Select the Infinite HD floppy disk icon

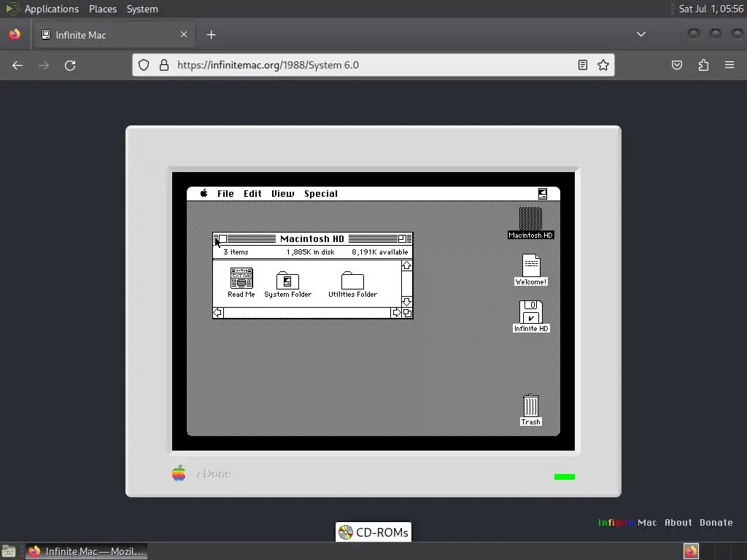pos(531,316)
